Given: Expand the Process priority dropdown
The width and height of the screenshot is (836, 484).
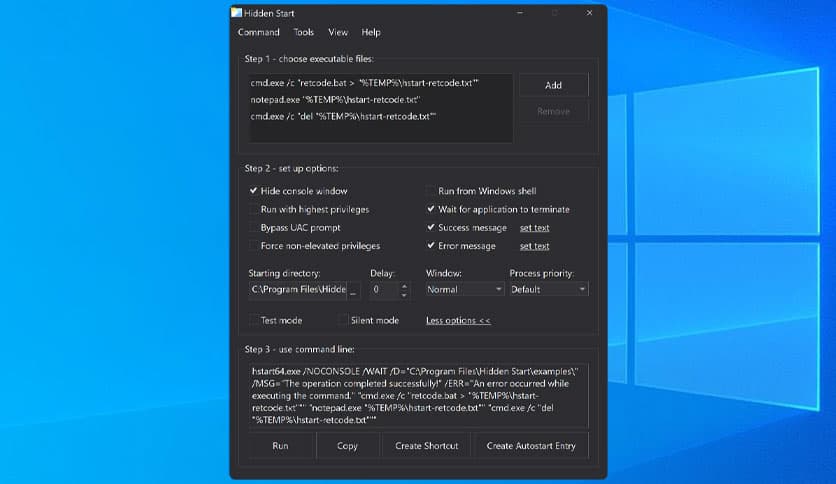Looking at the screenshot, I should point(548,289).
